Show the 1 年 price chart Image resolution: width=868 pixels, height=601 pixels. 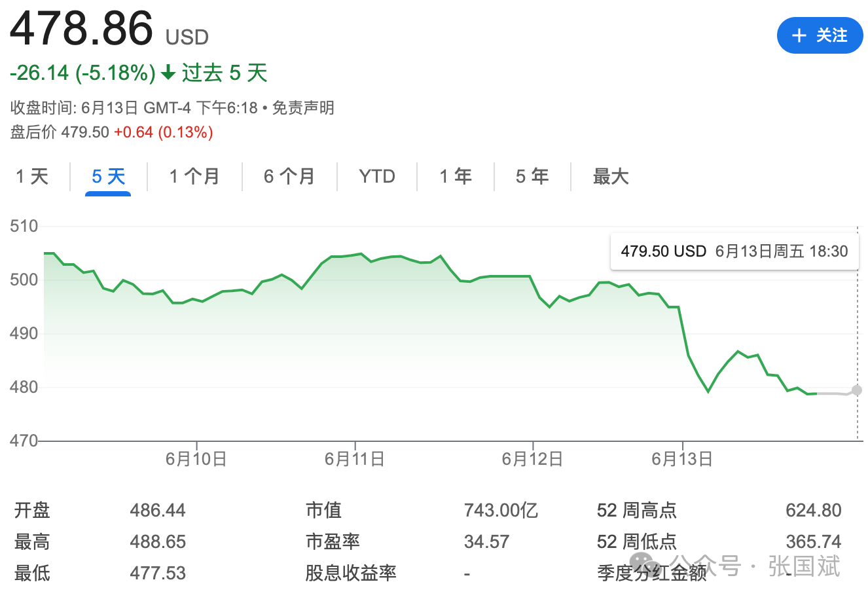tap(456, 177)
